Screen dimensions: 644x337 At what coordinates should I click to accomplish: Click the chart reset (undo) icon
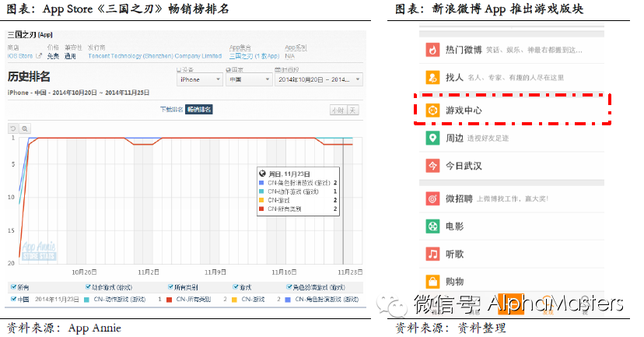(13, 128)
